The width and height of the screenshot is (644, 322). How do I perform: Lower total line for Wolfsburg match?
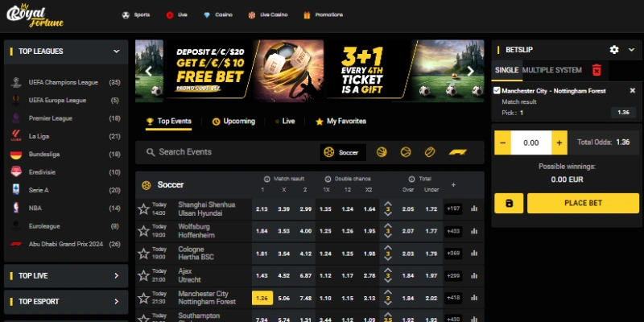coord(388,236)
